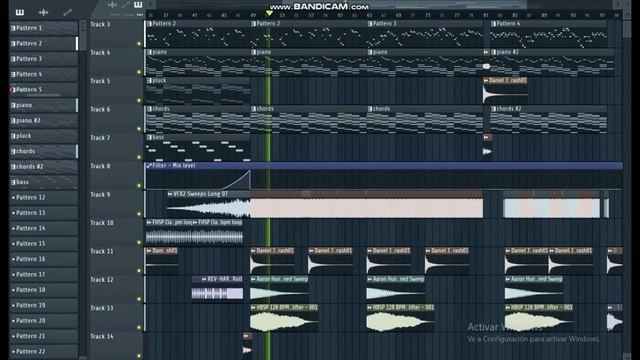Open clip menu of piano #2 clip
The height and width of the screenshot is (360, 640).
[493, 52]
